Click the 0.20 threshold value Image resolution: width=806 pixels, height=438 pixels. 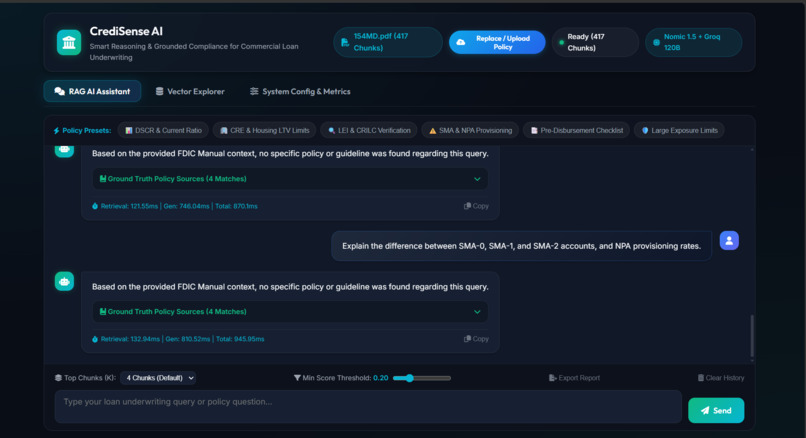[380, 378]
